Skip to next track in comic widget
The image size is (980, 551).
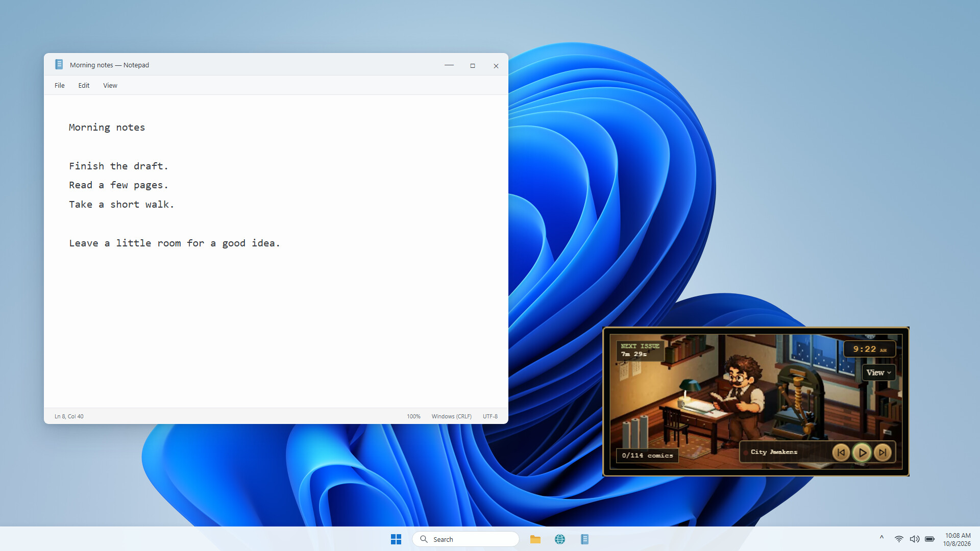coord(883,453)
